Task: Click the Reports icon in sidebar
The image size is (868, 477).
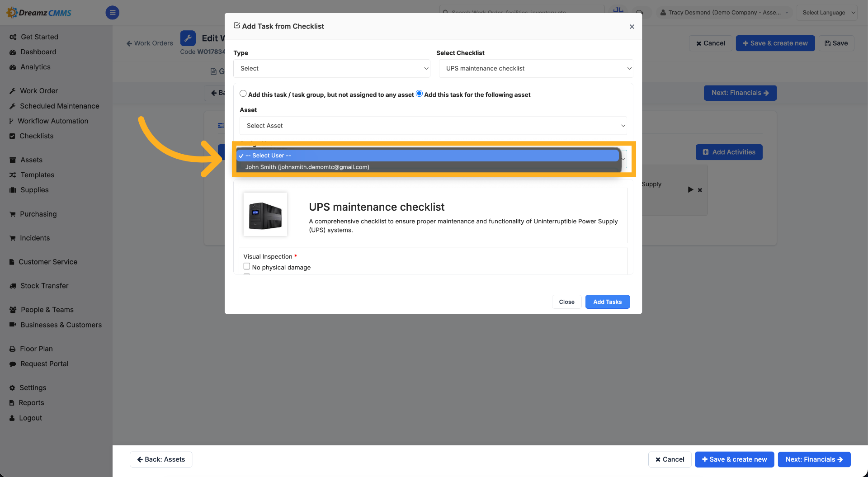Action: (12, 403)
